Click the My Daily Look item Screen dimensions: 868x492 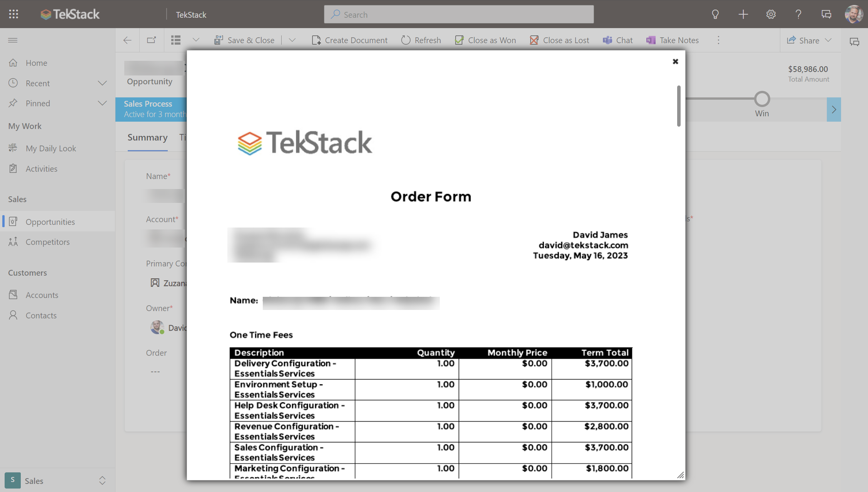pos(50,148)
